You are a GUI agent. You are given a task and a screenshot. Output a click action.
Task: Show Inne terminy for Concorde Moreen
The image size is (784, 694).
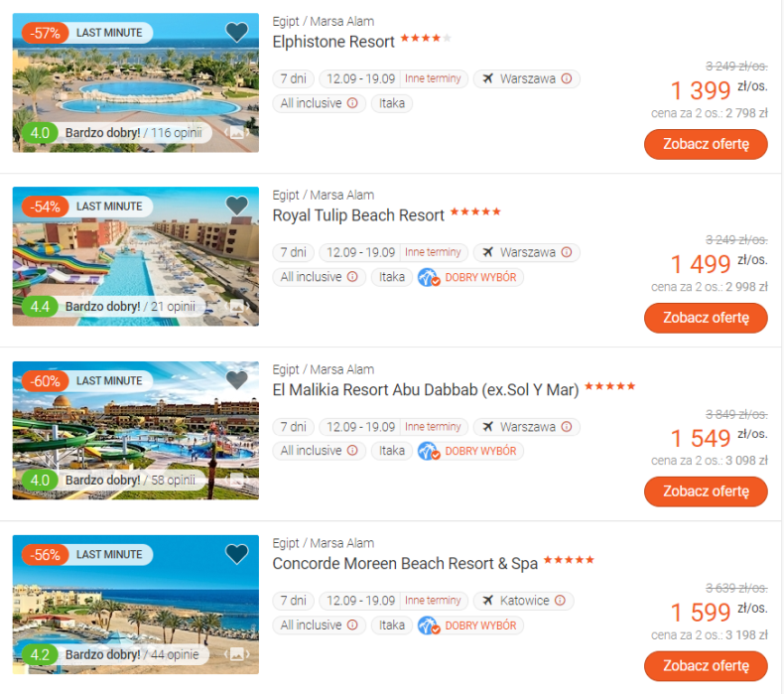433,601
